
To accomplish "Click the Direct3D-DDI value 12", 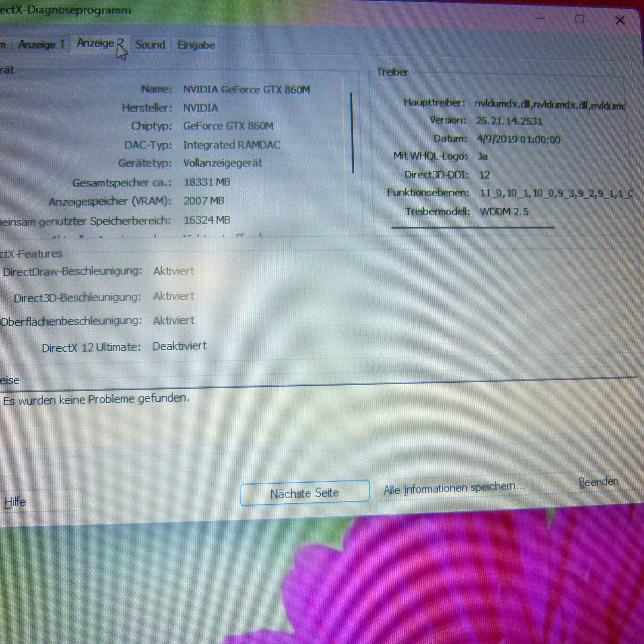I will click(485, 175).
